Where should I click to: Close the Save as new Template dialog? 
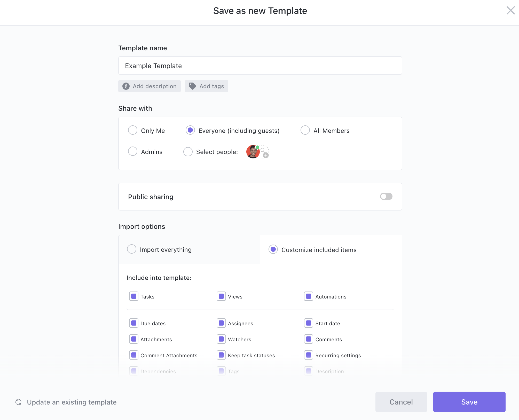click(510, 11)
